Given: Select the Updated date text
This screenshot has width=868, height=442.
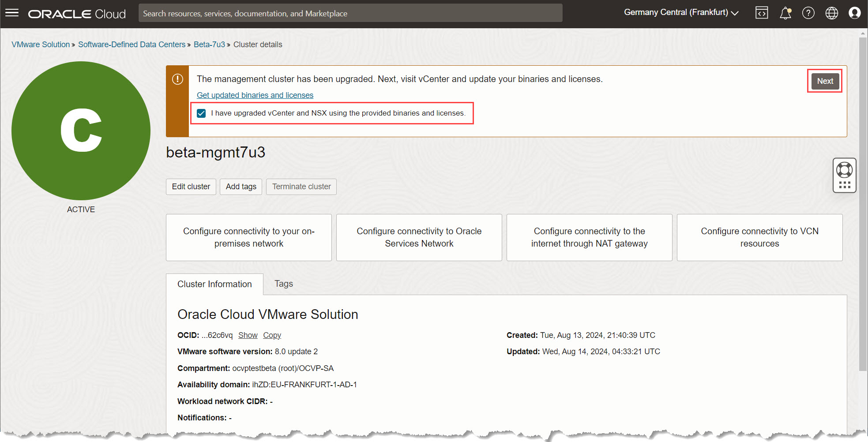Looking at the screenshot, I should point(583,352).
